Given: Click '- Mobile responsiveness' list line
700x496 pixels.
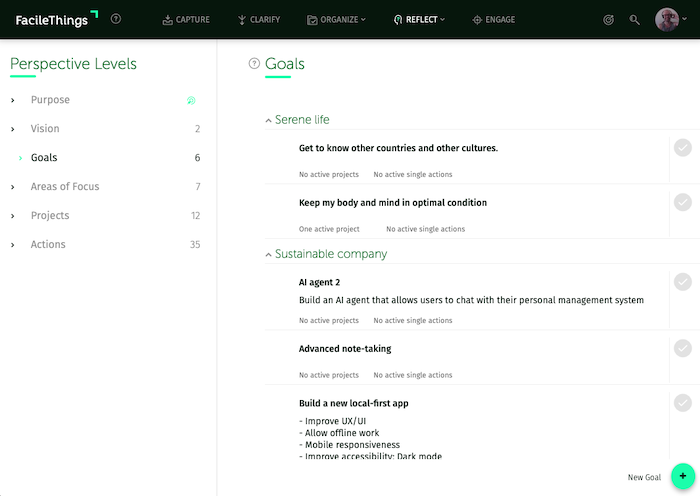Looking at the screenshot, I should coord(349,445).
